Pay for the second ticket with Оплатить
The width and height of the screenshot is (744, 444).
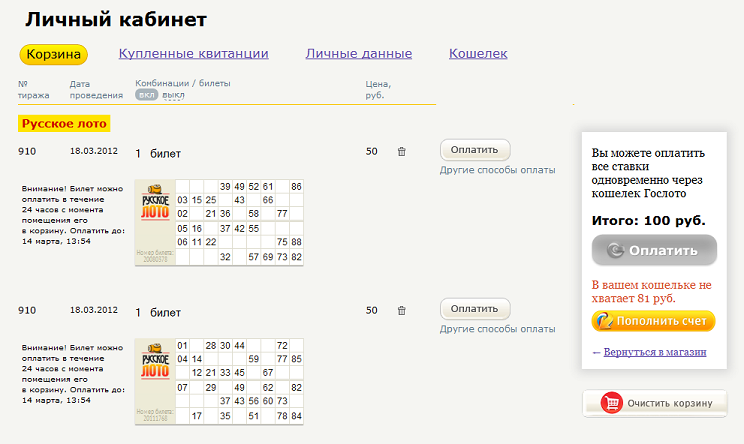coord(475,309)
